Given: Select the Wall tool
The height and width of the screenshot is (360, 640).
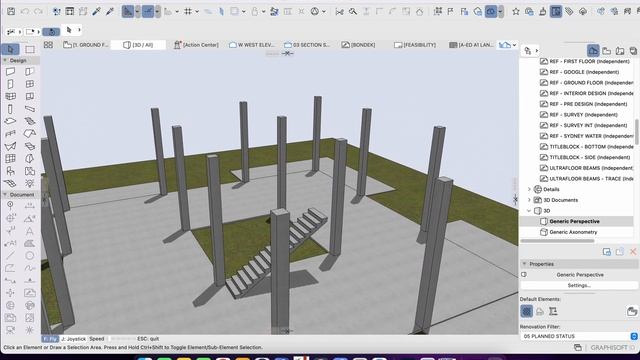Looking at the screenshot, I should coord(10,71).
